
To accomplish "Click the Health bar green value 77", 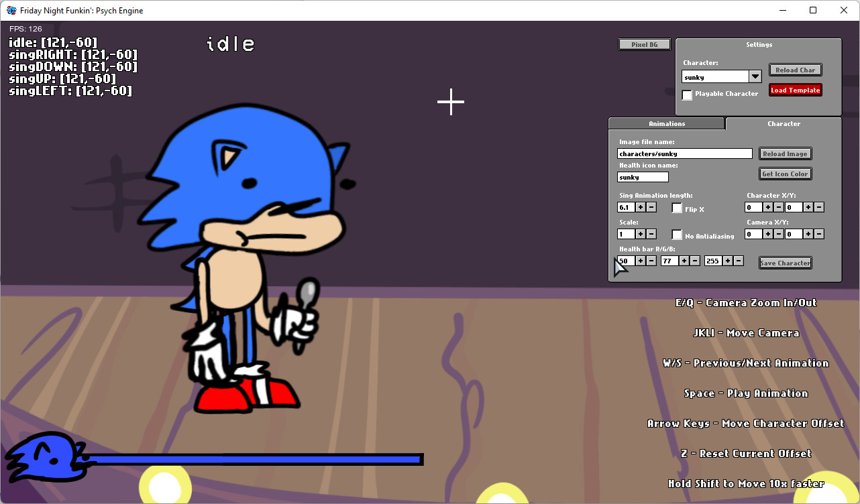I will tap(669, 261).
